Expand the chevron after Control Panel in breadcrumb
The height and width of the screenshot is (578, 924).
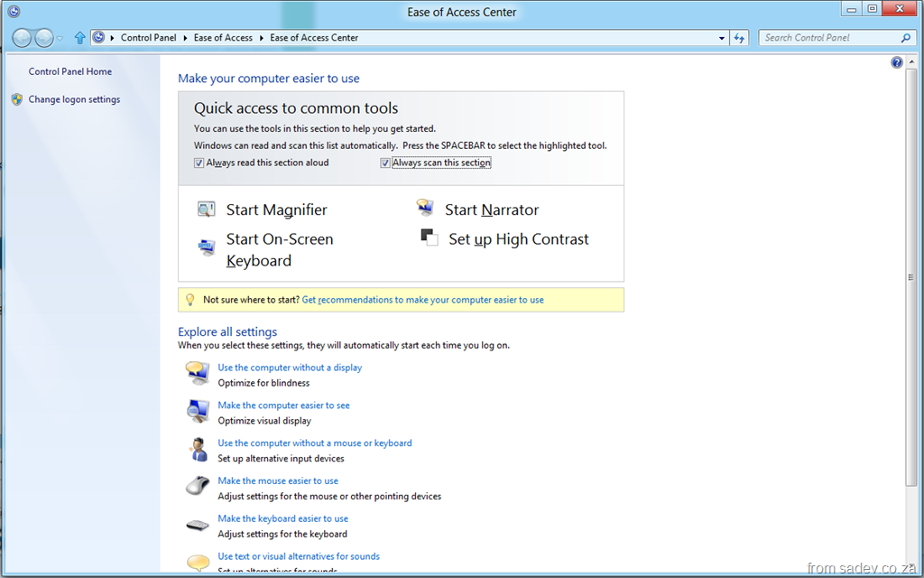(x=185, y=38)
